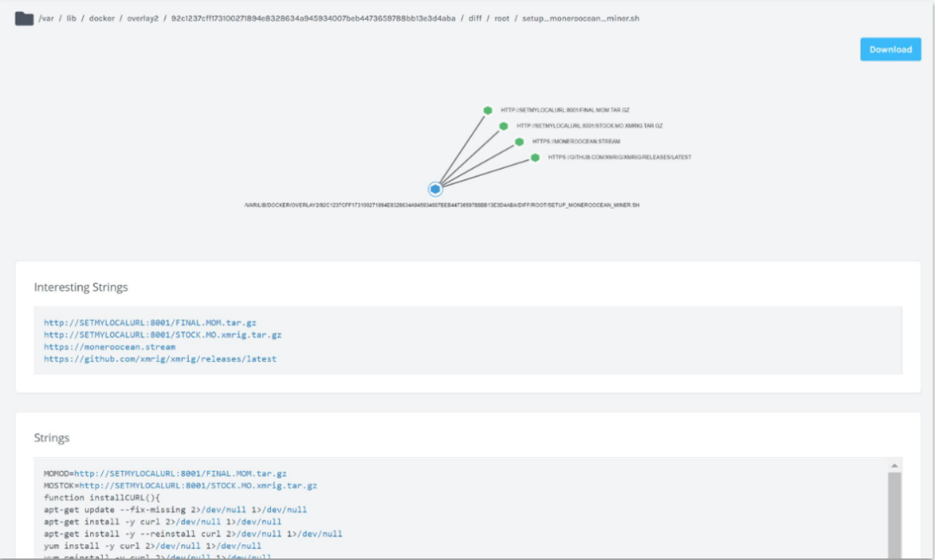Click the HTTPS://MONEROOCEAN.STREAM graph label
The width and height of the screenshot is (935, 560).
coord(576,142)
